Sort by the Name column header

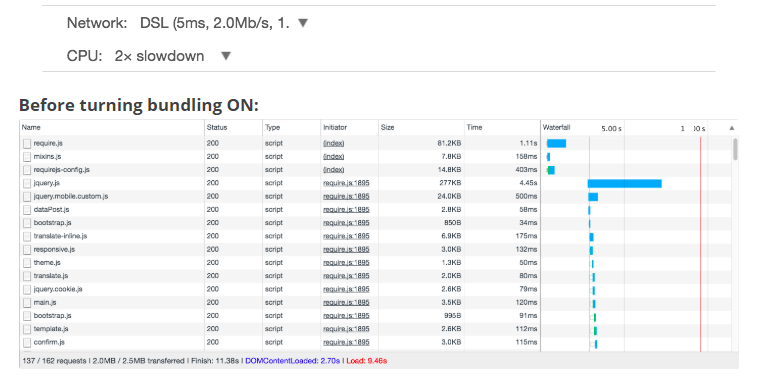31,127
